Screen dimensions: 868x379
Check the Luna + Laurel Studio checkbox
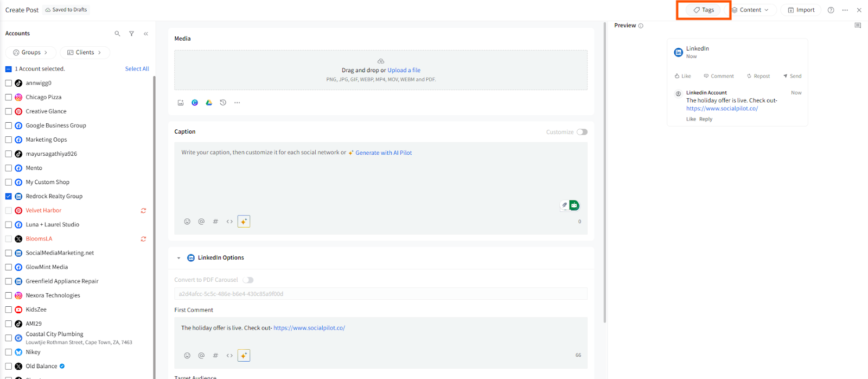[x=9, y=225]
